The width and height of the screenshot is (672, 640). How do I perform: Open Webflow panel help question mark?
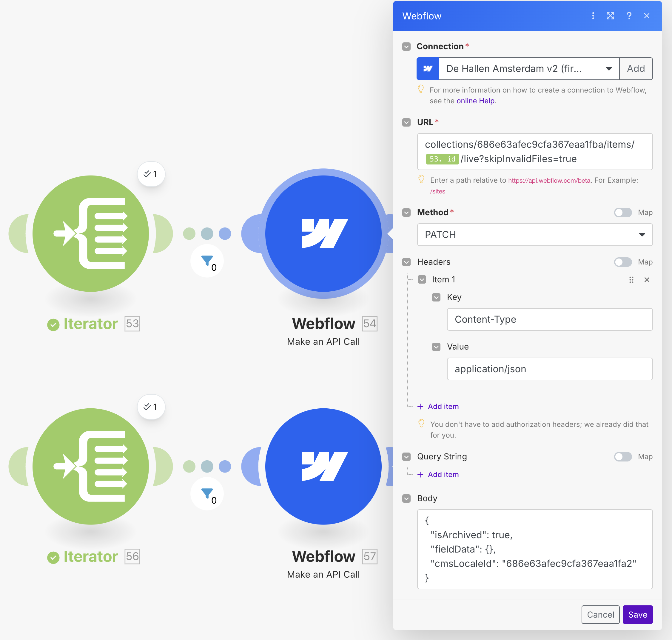pos(629,16)
